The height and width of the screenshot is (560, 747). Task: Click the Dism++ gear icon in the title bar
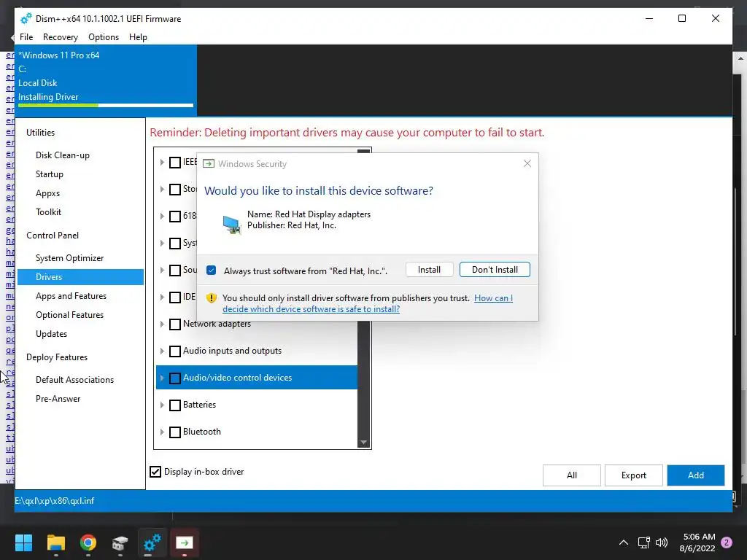26,18
